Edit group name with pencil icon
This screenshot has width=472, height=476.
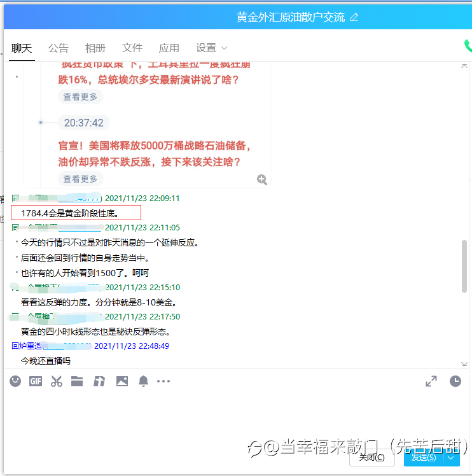354,17
